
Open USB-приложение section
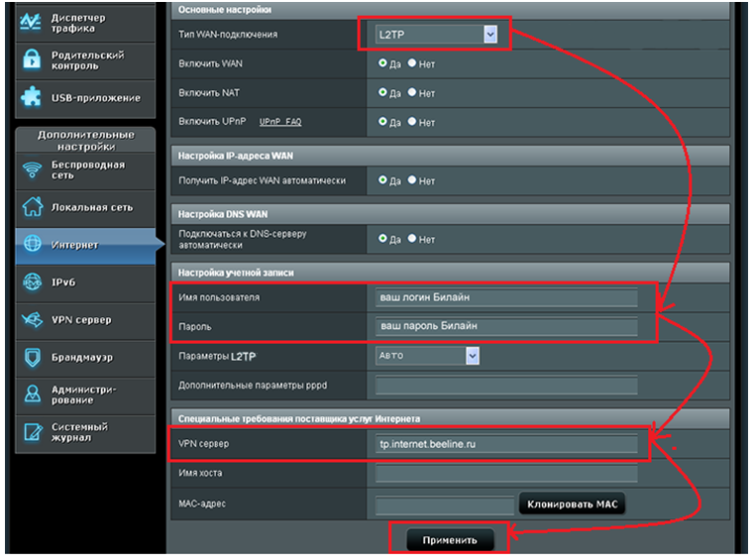[x=85, y=98]
